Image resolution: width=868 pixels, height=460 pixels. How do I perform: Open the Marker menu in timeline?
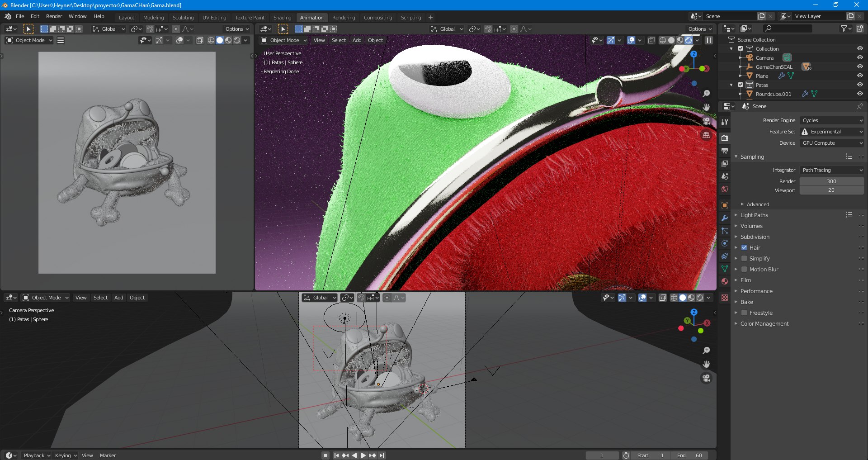point(108,455)
